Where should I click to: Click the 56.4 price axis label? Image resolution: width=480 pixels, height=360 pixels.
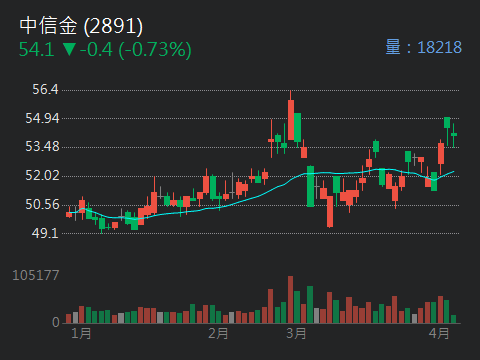click(x=45, y=89)
